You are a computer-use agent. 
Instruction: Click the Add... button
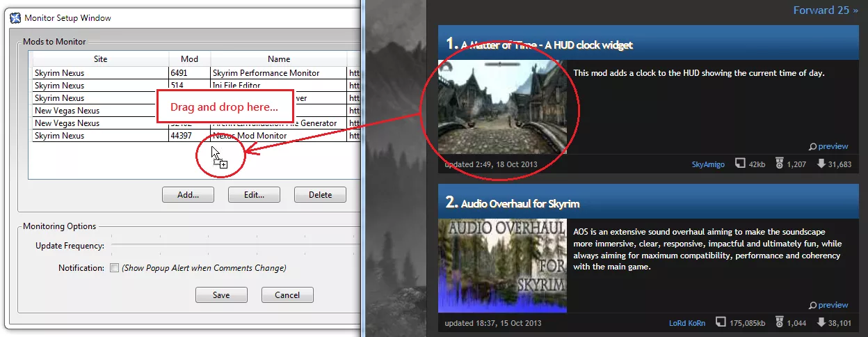pyautogui.click(x=188, y=195)
